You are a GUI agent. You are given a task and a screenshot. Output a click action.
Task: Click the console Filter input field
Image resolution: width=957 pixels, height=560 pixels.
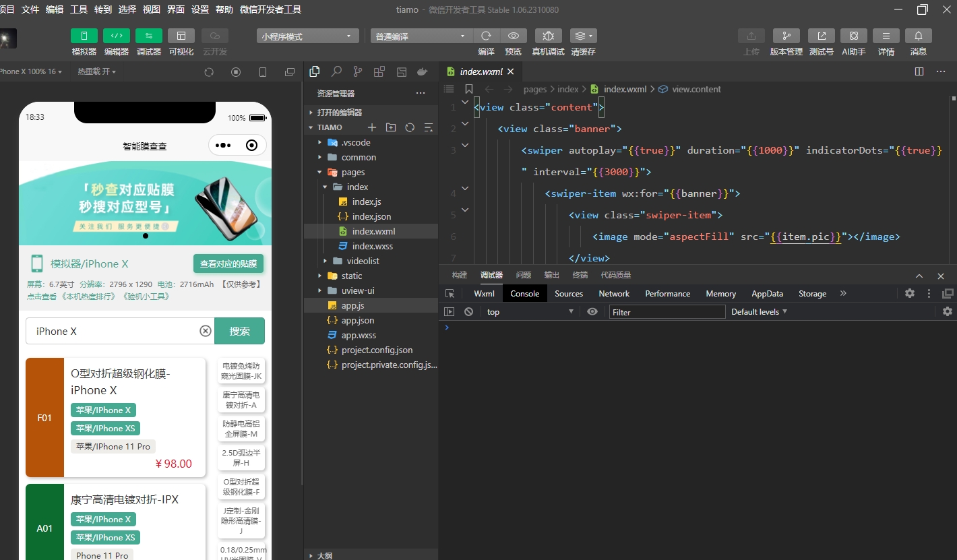tap(667, 312)
